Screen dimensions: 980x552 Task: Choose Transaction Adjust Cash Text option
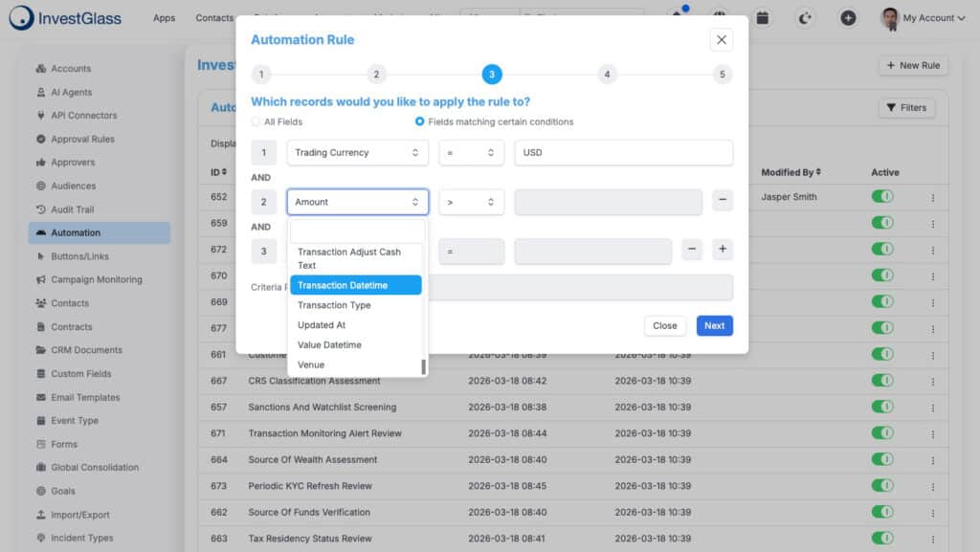(356, 258)
